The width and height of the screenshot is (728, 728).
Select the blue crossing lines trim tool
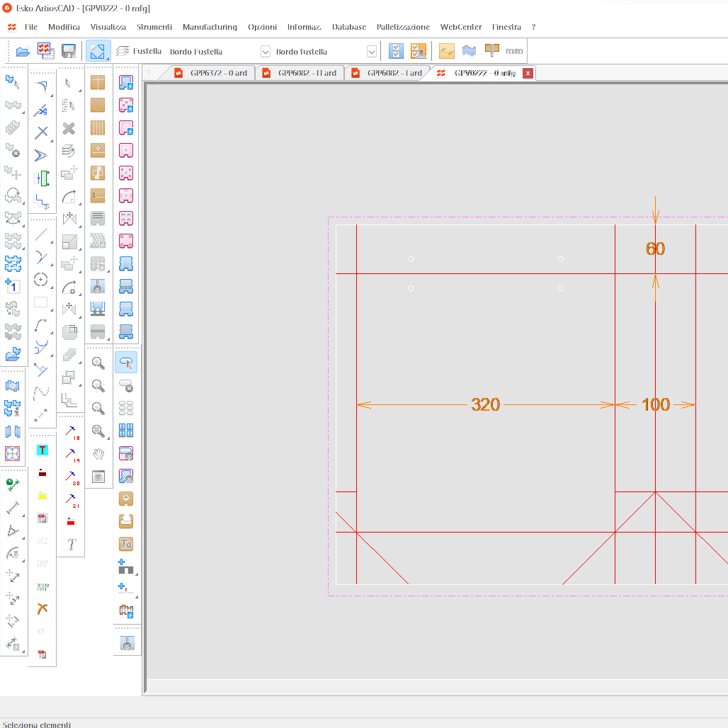point(41,132)
